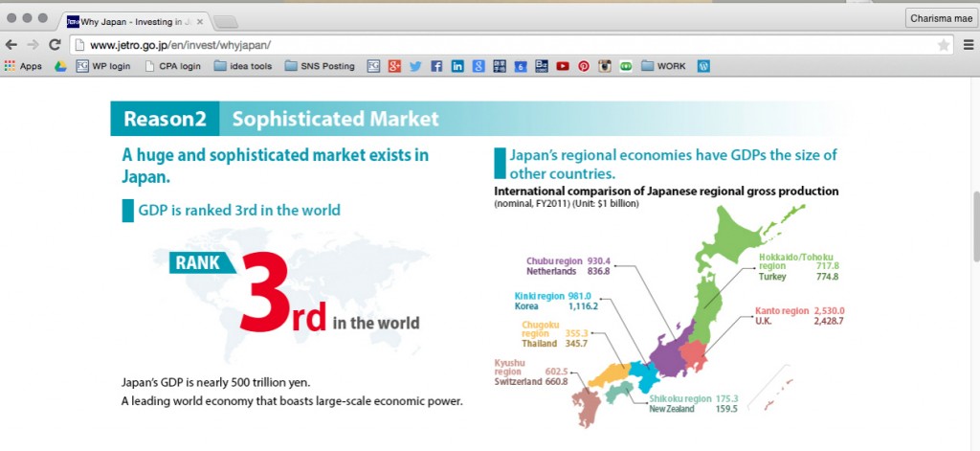
Task: Open the Chrome hamburger menu
Action: click(x=969, y=45)
